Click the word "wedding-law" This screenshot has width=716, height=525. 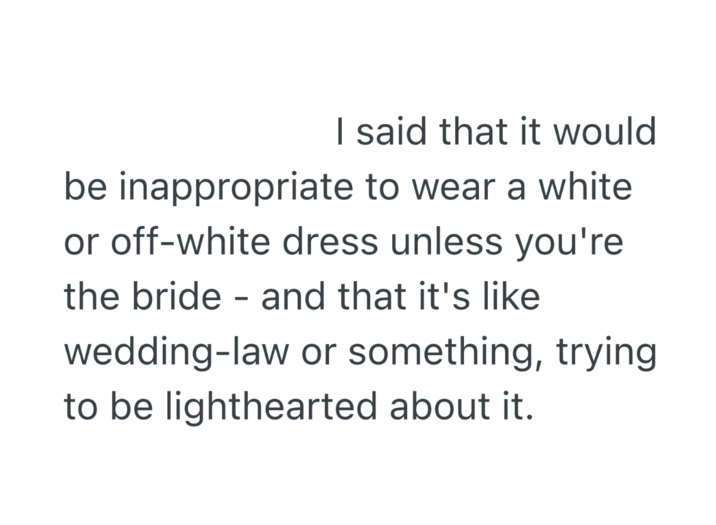167,353
